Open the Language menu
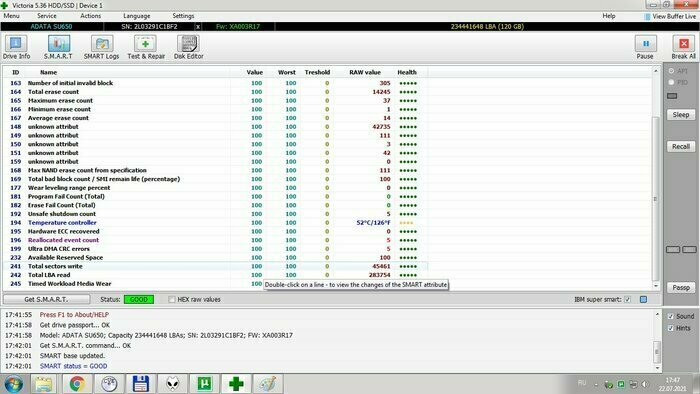 pyautogui.click(x=137, y=16)
